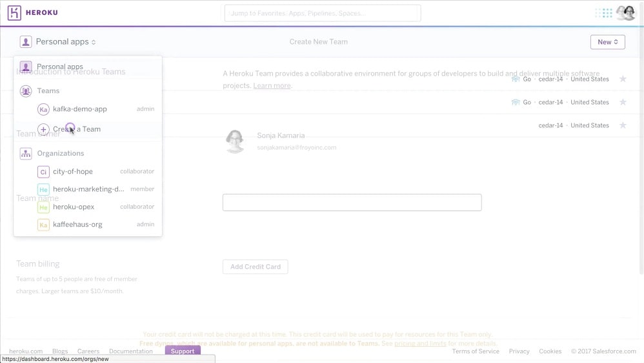Viewport: 644px width, 363px height.
Task: Select the city-of-hope organization
Action: [x=88, y=171]
